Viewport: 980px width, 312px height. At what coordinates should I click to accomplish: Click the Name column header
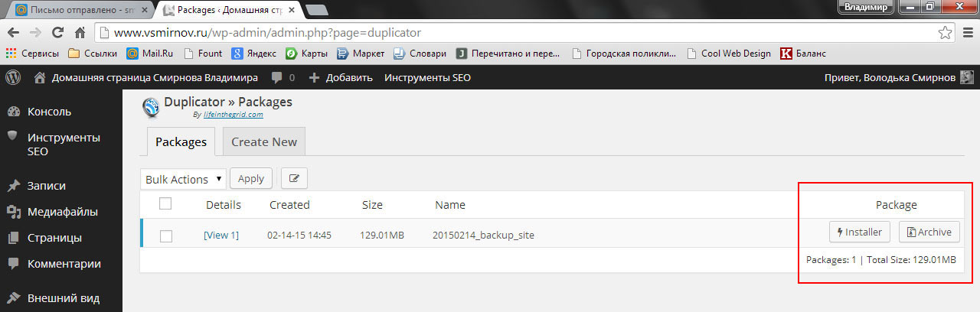[450, 204]
